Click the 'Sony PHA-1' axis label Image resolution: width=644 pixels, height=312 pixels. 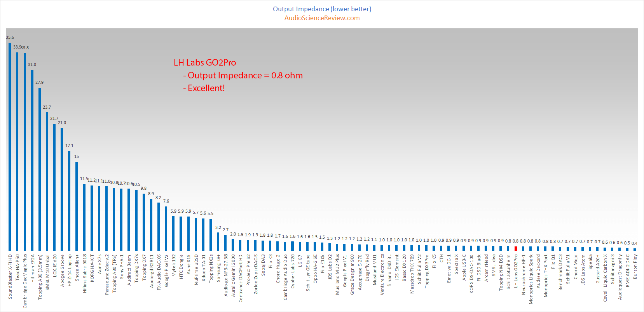point(121,266)
